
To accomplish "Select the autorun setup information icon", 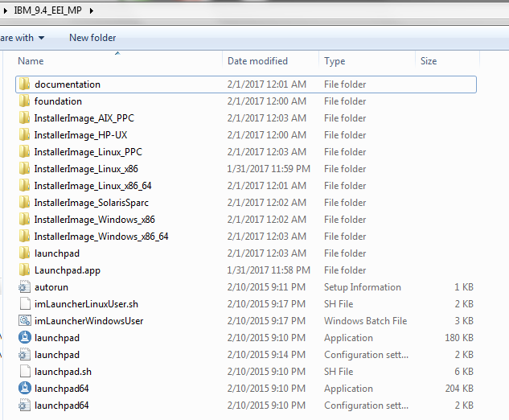I will tap(24, 287).
